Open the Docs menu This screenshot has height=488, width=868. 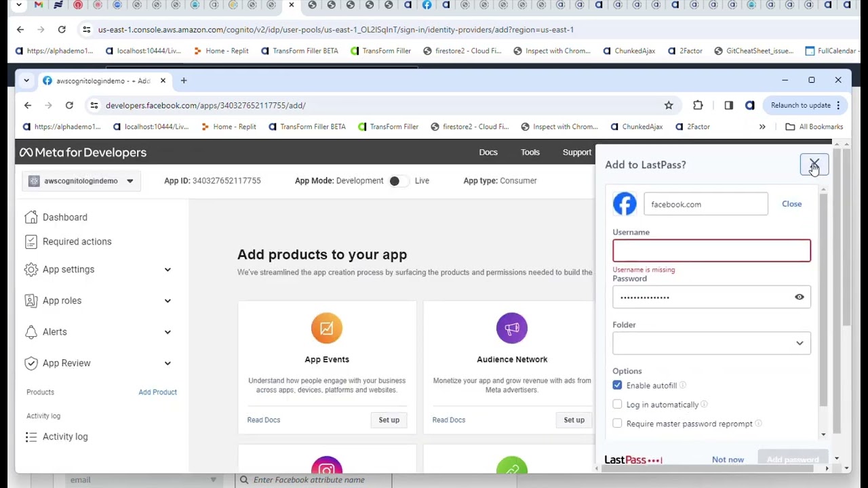coord(488,152)
